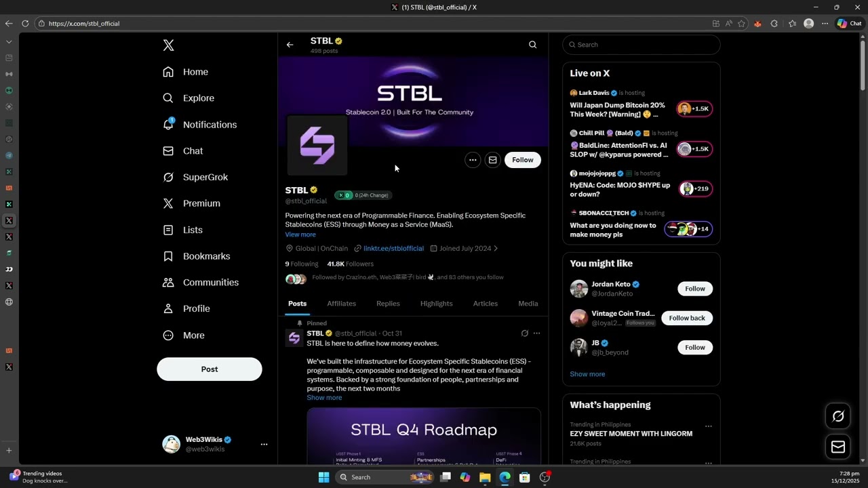The width and height of the screenshot is (868, 488).
Task: Open Premium subscription page
Action: click(x=192, y=203)
